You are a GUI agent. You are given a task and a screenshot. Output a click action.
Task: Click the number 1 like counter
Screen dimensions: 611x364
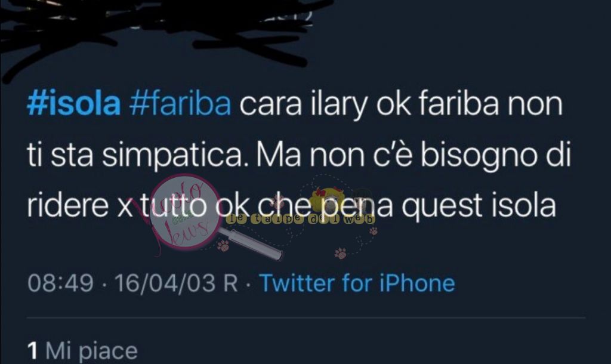tap(33, 350)
